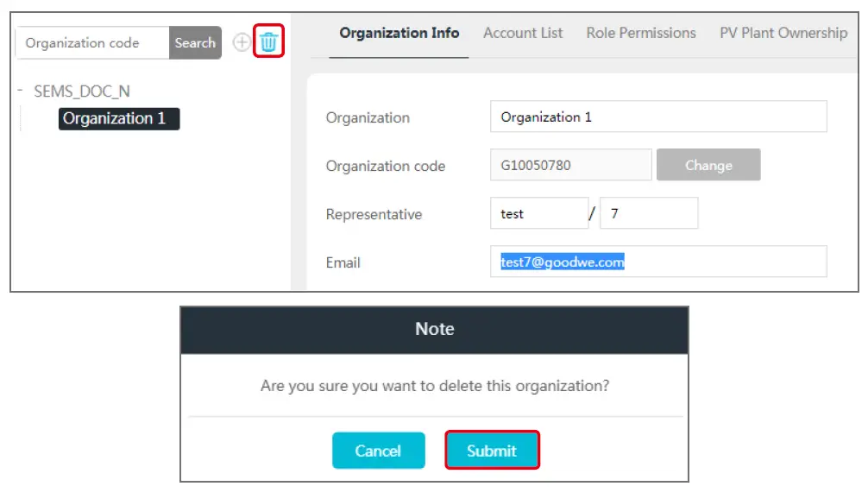Select the Organization Info tab
This screenshot has width=868, height=499.
point(399,33)
